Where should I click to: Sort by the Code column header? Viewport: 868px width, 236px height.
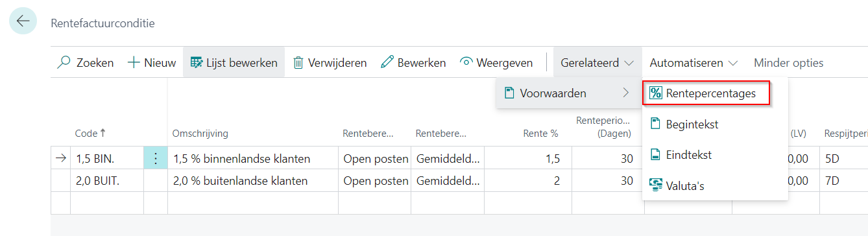coord(90,133)
